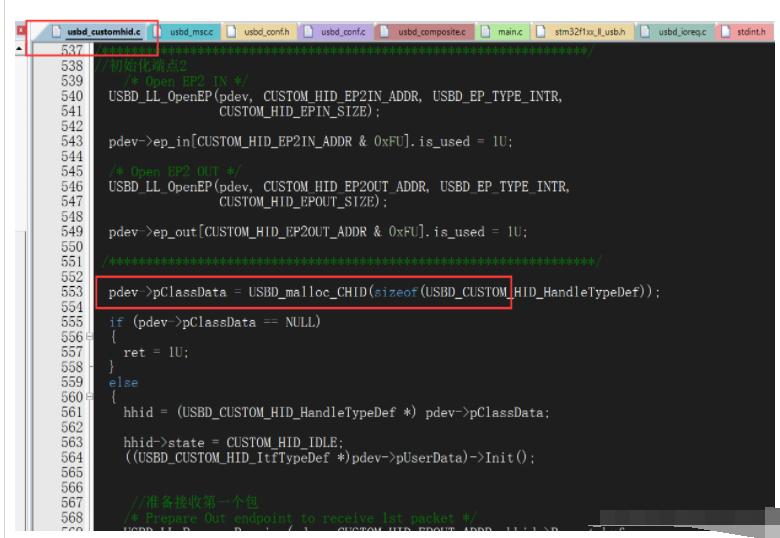Click the scroll-up arrow beside the line numbers
Screen dimensions: 780x538
19,49
